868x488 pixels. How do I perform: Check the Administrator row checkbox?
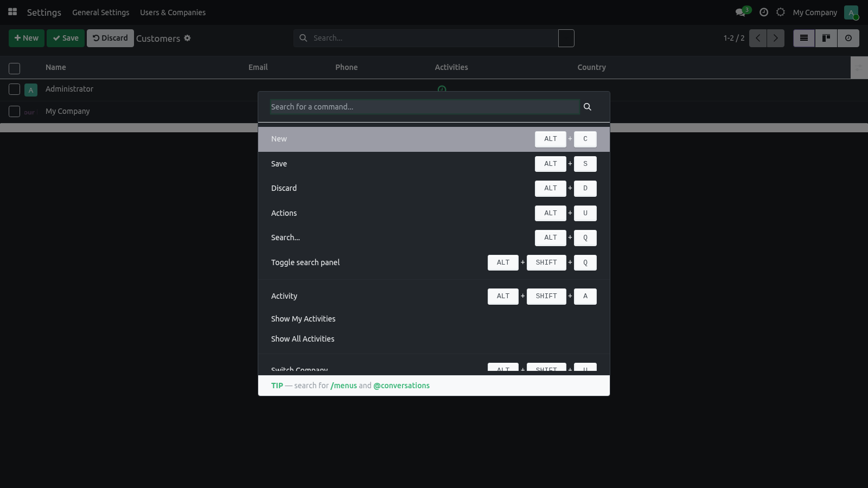click(x=15, y=89)
